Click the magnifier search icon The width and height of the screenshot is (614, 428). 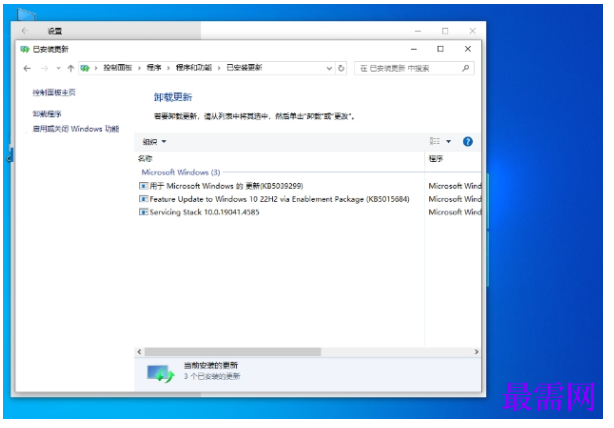[x=466, y=69]
